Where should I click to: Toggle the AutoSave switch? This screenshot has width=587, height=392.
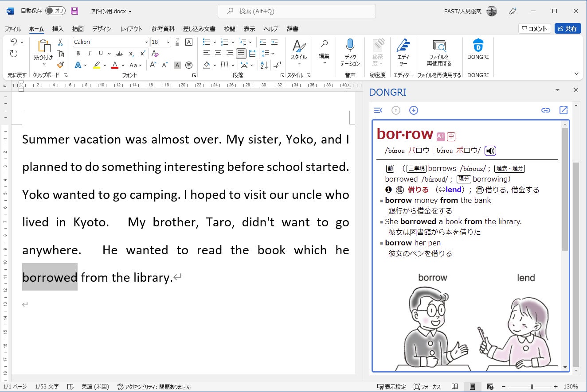pyautogui.click(x=55, y=11)
